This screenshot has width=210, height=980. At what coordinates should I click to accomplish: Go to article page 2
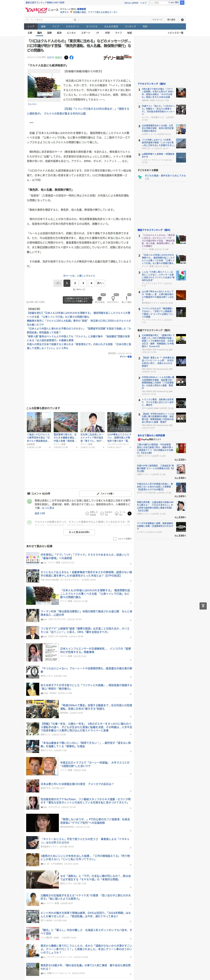[x=75, y=283]
